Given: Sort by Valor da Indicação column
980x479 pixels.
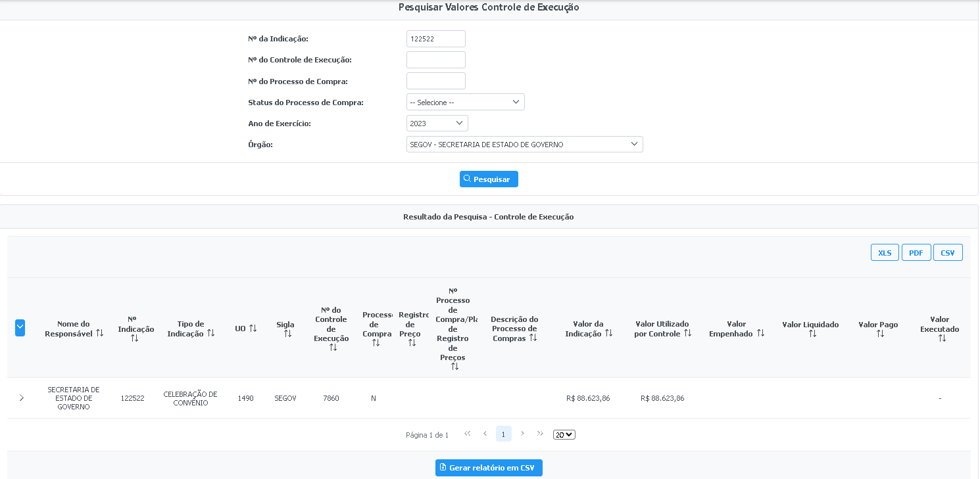Looking at the screenshot, I should point(608,333).
